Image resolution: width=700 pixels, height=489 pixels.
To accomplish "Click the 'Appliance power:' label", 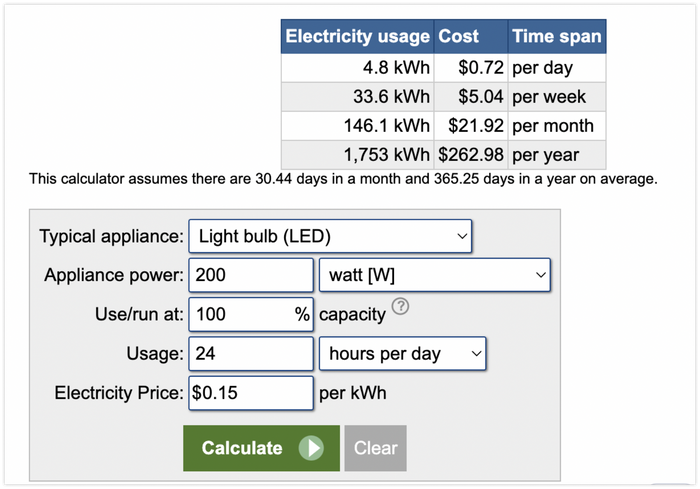I will coord(114,275).
